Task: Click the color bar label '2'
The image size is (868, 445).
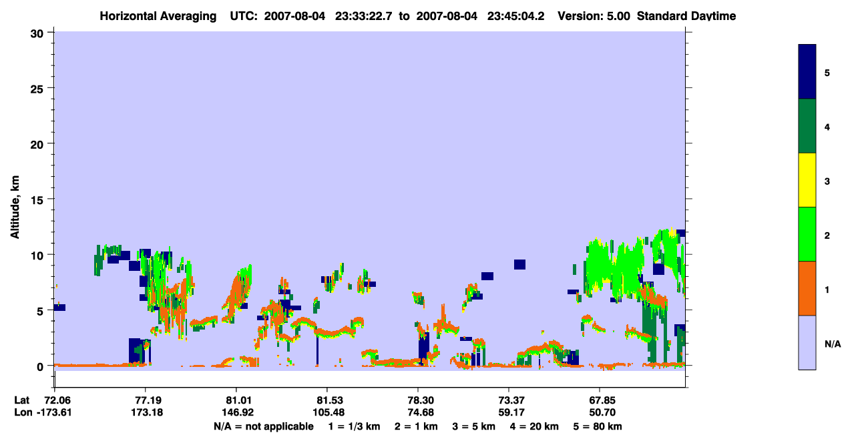Action: tap(827, 235)
